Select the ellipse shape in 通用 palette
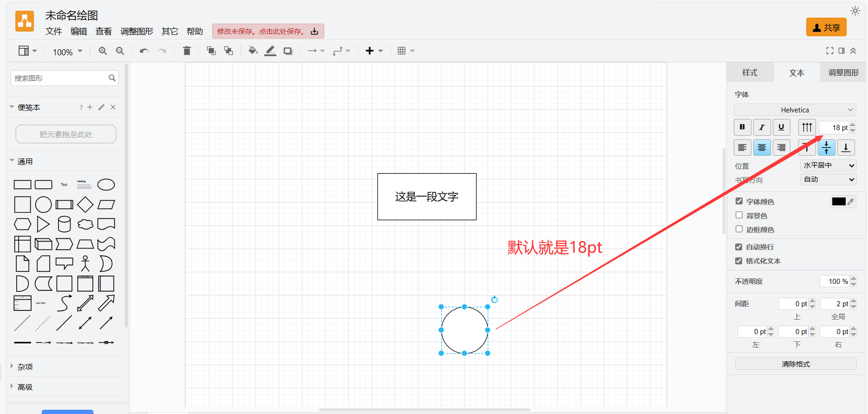The image size is (868, 414). click(106, 184)
